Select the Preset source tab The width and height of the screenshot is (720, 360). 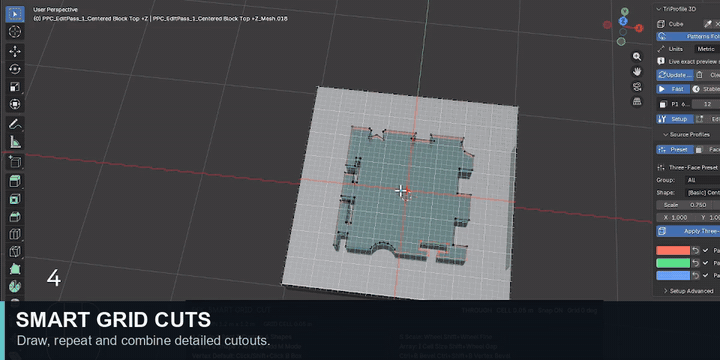[x=674, y=150]
